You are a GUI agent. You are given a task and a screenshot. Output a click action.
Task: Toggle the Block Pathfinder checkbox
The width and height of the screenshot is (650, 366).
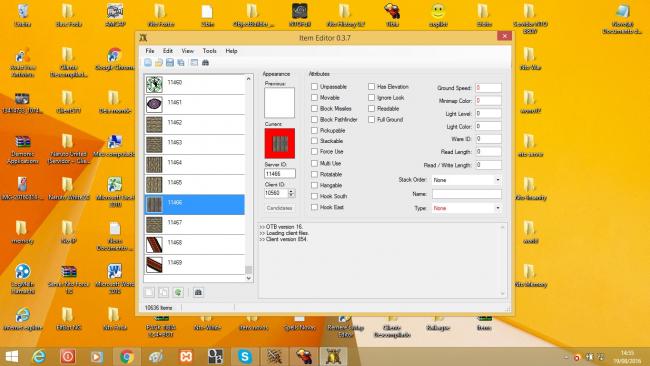pyautogui.click(x=314, y=119)
